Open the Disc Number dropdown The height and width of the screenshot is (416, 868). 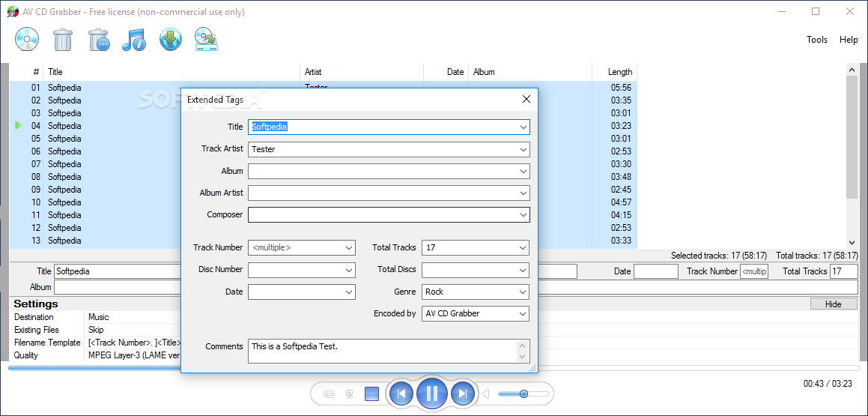(x=349, y=270)
